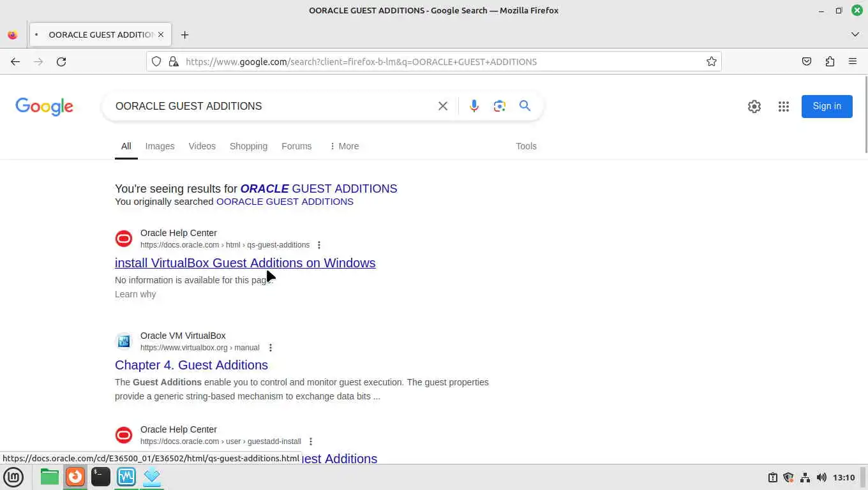Open Chapter 4. Guest Additions result
Screen dimensions: 868x490
click(191, 365)
